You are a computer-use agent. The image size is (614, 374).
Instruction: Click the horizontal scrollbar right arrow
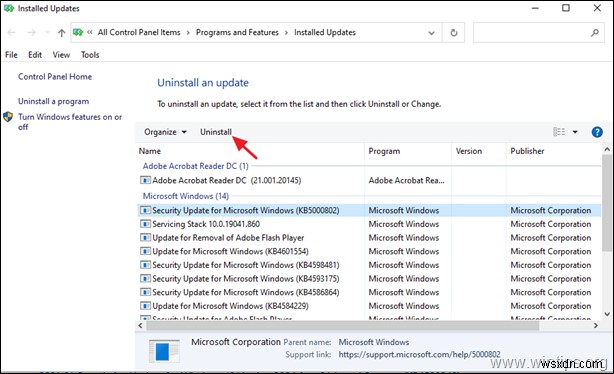pyautogui.click(x=596, y=325)
